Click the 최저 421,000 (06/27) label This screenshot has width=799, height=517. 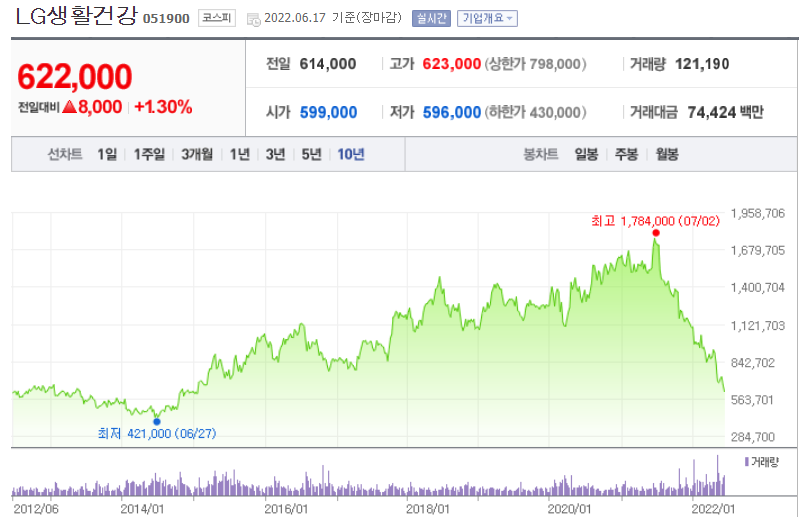(x=157, y=433)
